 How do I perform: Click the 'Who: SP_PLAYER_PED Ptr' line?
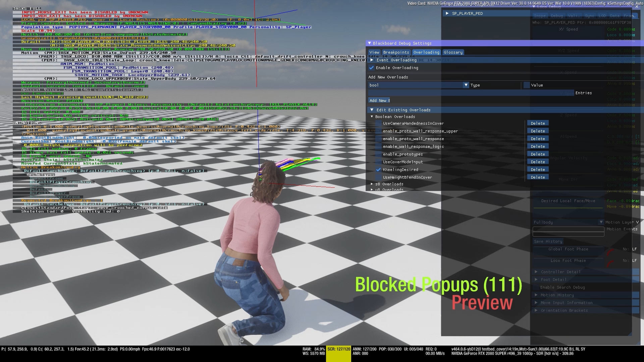[582, 23]
